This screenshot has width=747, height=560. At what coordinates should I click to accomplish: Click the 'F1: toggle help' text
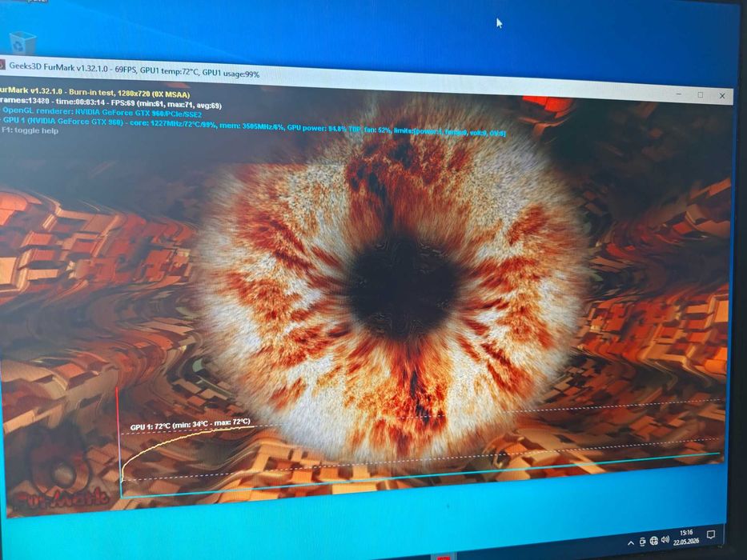(x=30, y=130)
